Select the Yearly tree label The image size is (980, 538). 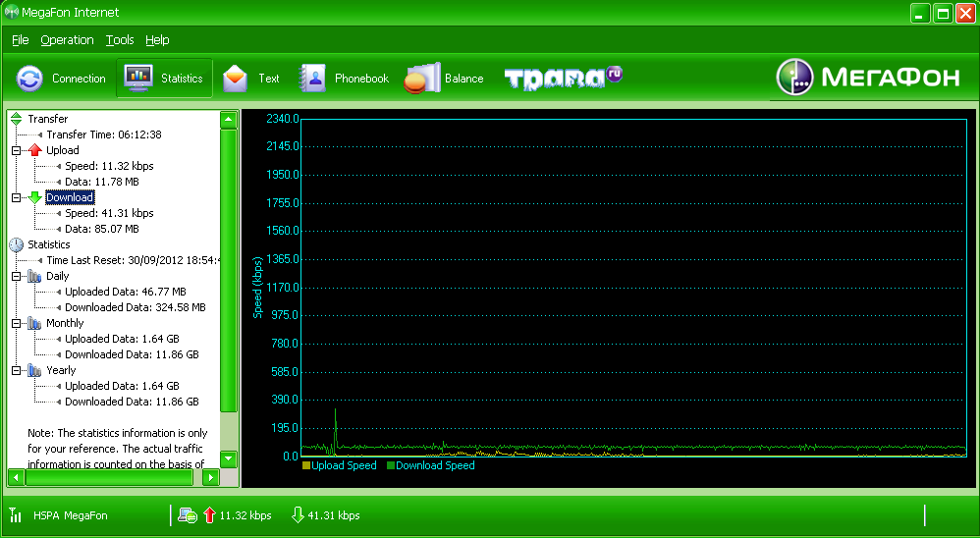[x=61, y=370]
